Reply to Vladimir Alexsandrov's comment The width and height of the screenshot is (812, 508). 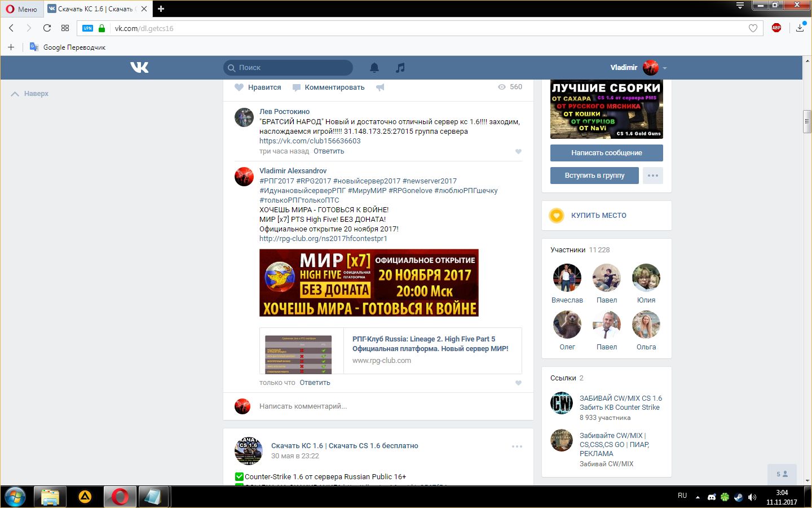pyautogui.click(x=315, y=383)
